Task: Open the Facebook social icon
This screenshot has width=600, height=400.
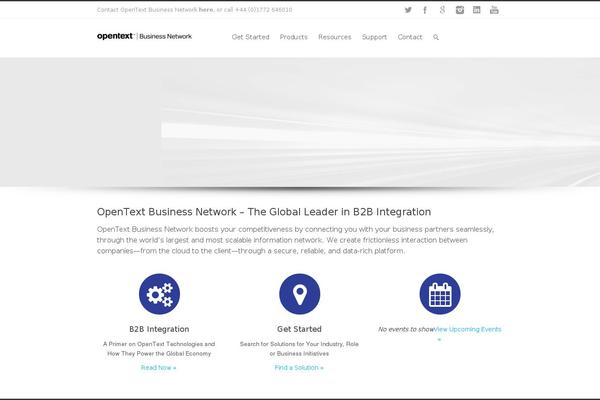Action: click(425, 10)
